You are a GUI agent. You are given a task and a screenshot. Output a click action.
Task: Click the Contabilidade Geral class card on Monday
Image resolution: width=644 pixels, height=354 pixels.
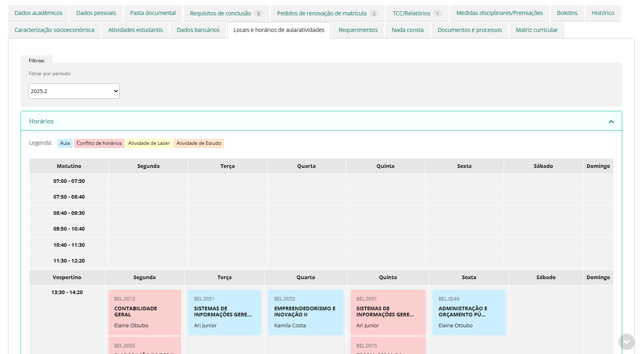[x=144, y=312]
